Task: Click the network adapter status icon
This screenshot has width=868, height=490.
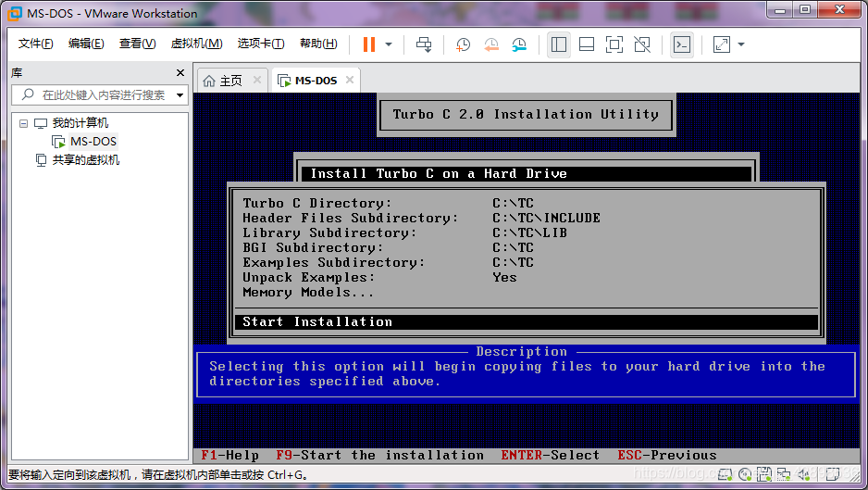Action: [x=784, y=474]
